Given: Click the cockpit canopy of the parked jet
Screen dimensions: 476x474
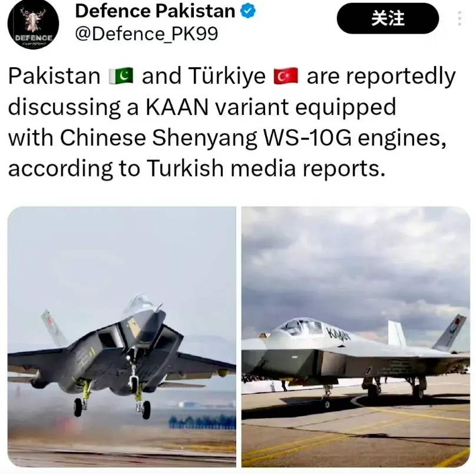Looking at the screenshot, I should (x=299, y=327).
